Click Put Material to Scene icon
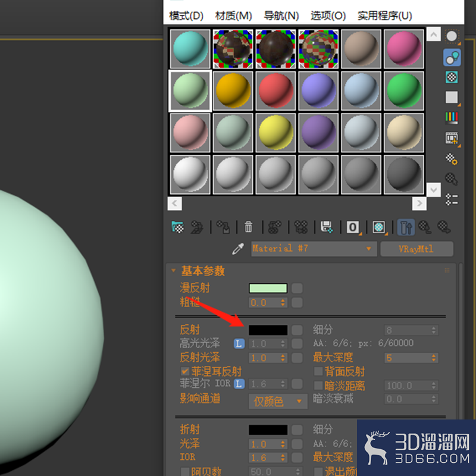The height and width of the screenshot is (476, 476). pos(197,227)
